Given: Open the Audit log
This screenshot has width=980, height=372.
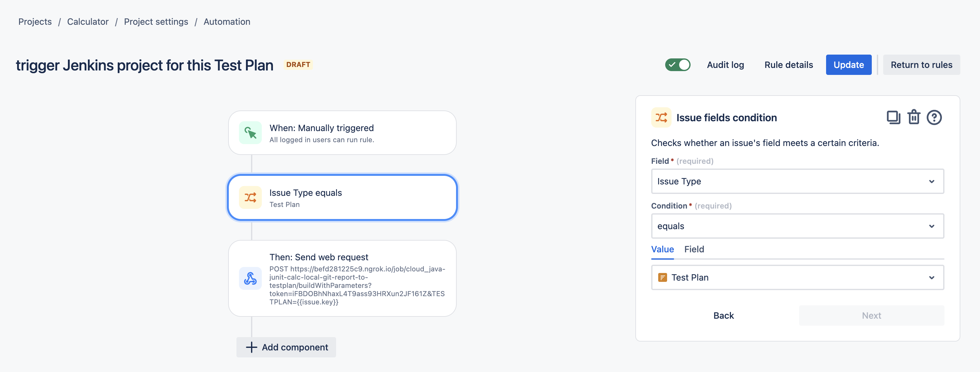Looking at the screenshot, I should click(725, 65).
